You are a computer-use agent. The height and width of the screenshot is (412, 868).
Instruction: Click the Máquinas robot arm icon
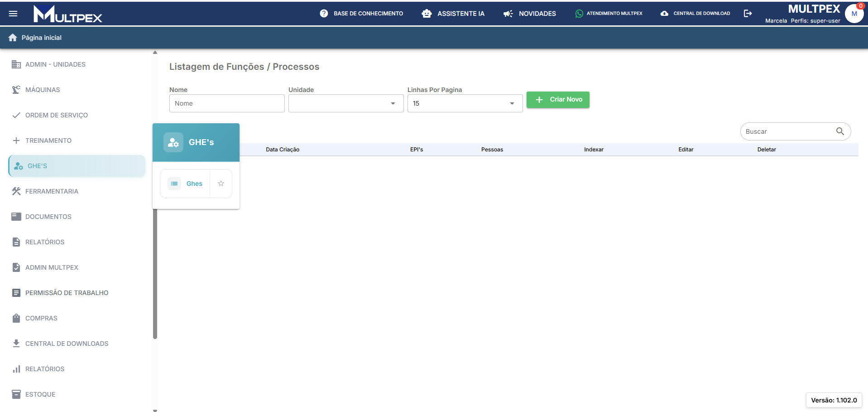click(16, 90)
